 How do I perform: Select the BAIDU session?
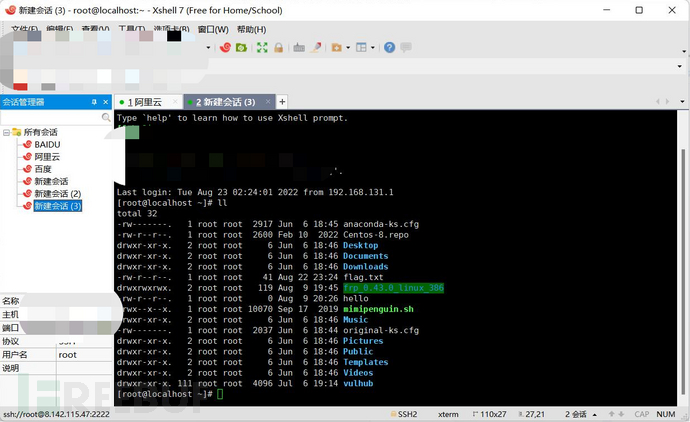pos(48,144)
